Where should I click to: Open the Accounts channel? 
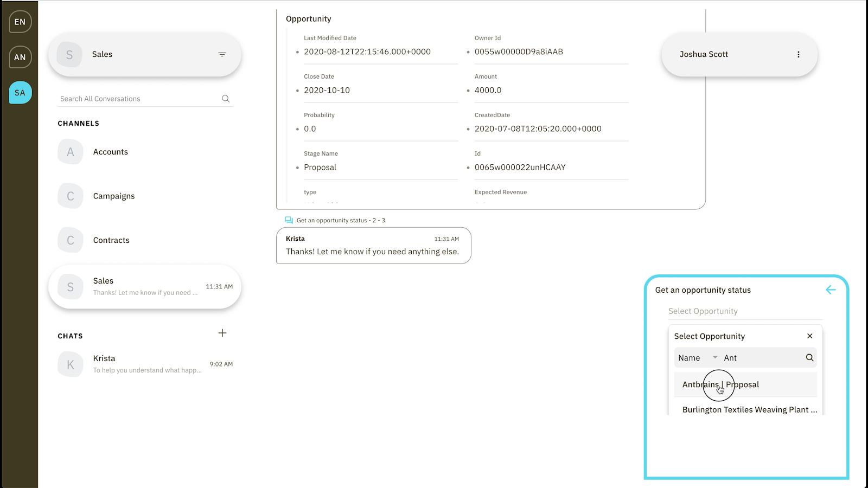point(110,152)
